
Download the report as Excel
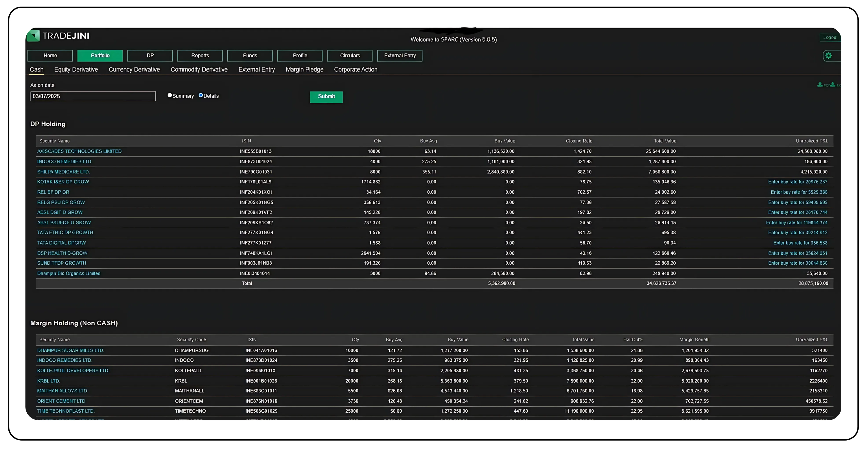(836, 85)
